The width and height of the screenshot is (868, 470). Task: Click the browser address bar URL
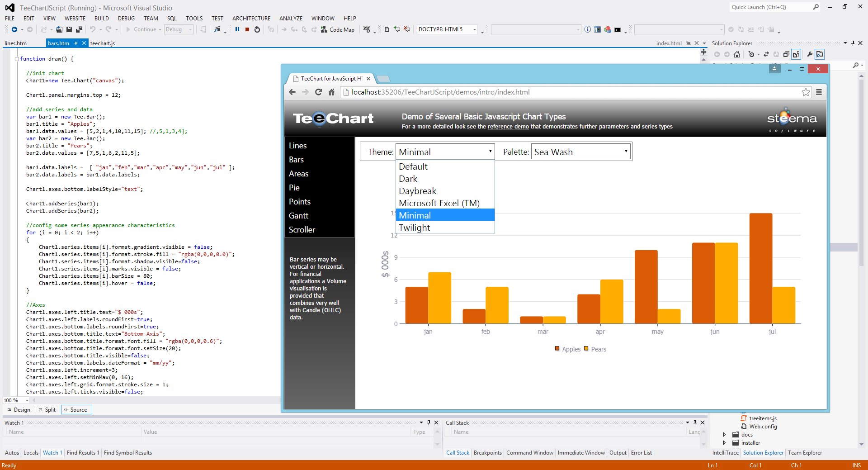coord(440,92)
